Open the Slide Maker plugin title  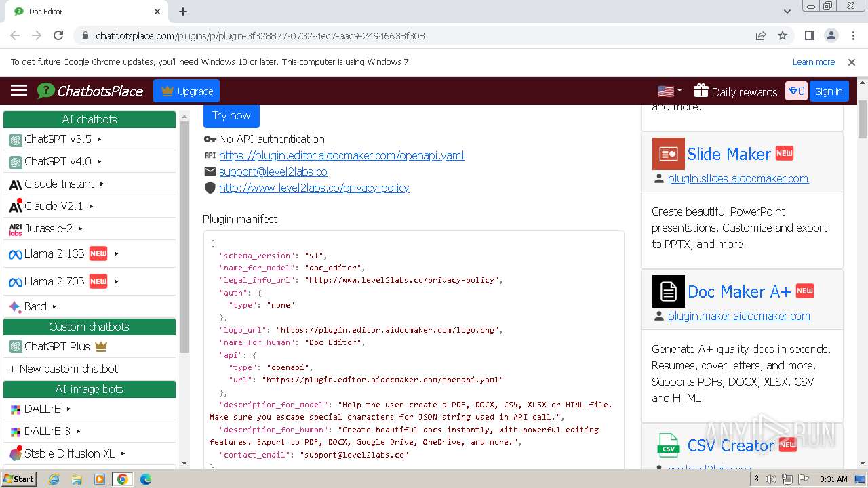[729, 154]
